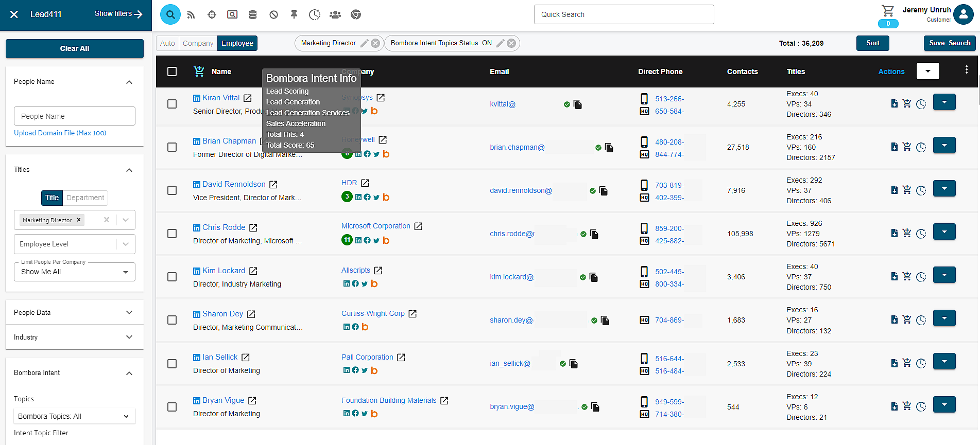Open the Bombora Topics: All dropdown
Viewport: 980px width, 445px height.
(74, 416)
